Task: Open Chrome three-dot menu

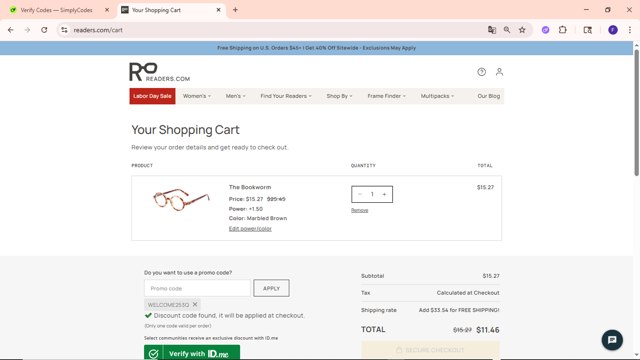Action: [x=630, y=30]
